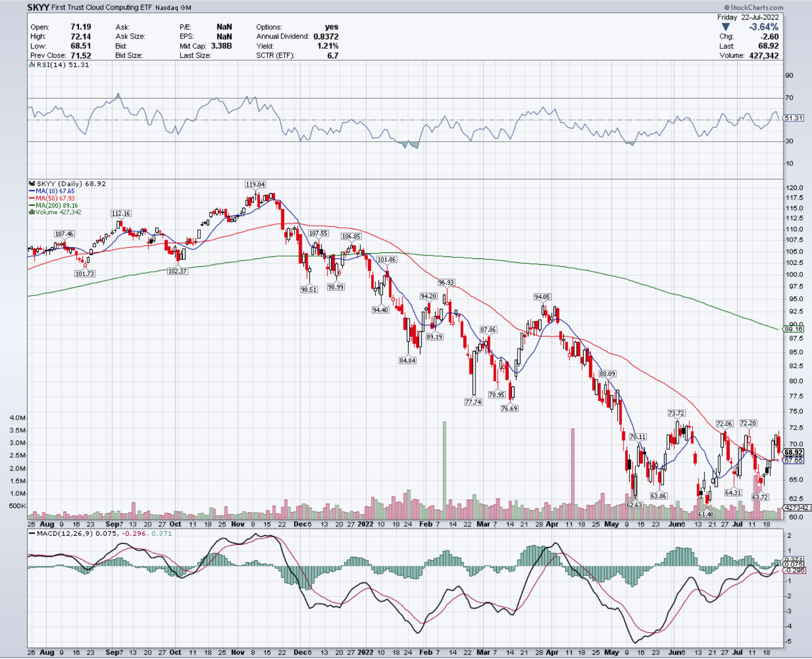Click the 102.37 October low label
Viewport: 812px width, 659px height.
click(x=177, y=271)
